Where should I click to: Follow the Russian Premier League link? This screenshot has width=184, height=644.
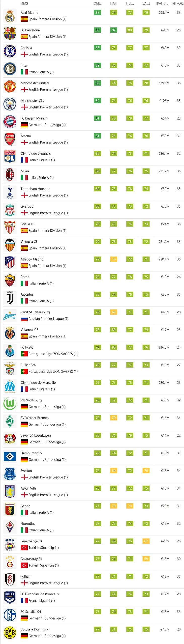[x=48, y=319]
